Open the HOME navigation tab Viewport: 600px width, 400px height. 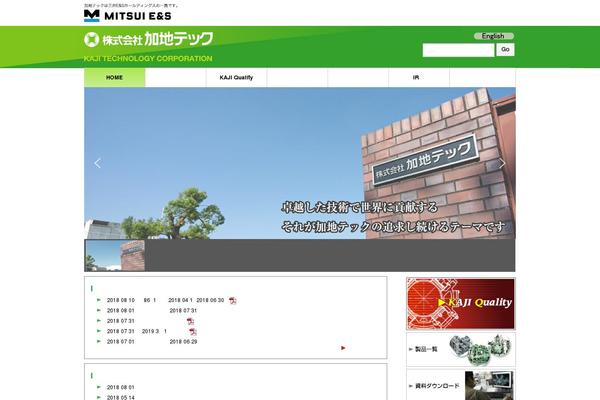tap(114, 78)
